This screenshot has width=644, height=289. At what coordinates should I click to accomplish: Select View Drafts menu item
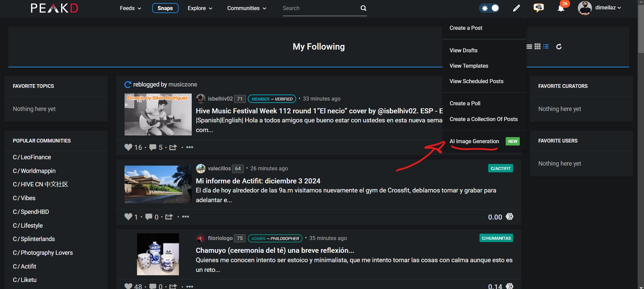pyautogui.click(x=463, y=50)
